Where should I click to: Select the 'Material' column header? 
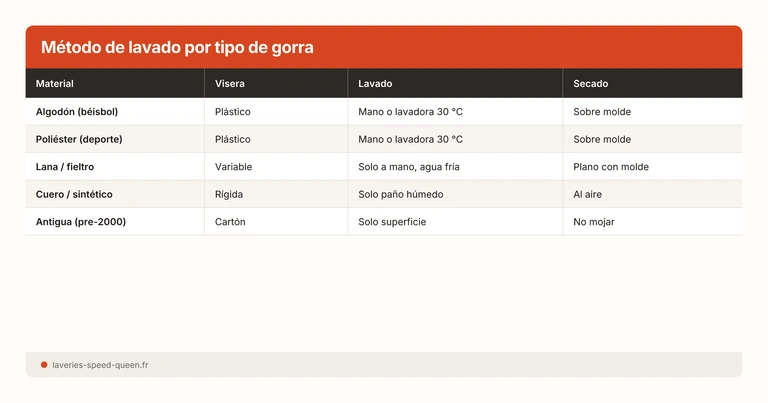pyautogui.click(x=55, y=84)
